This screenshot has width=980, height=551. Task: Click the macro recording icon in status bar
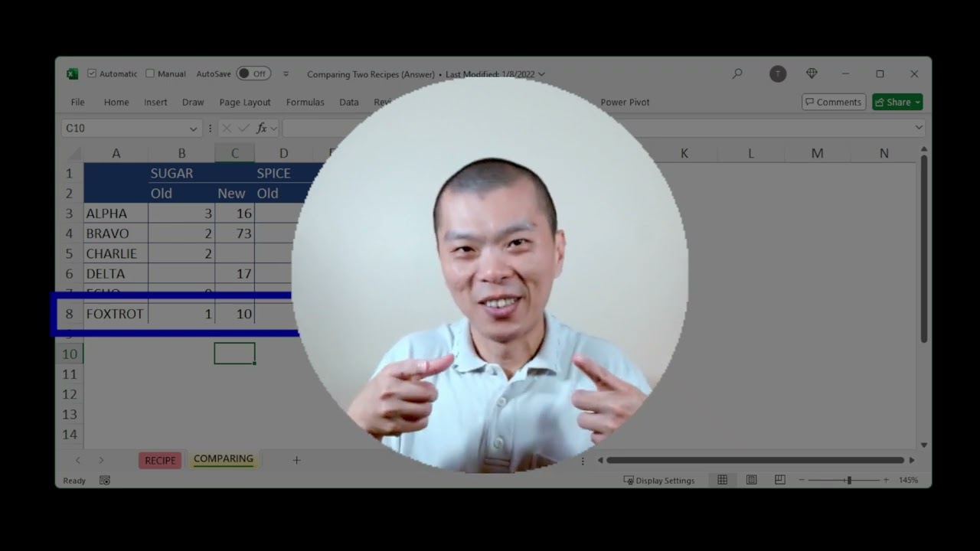pyautogui.click(x=105, y=481)
